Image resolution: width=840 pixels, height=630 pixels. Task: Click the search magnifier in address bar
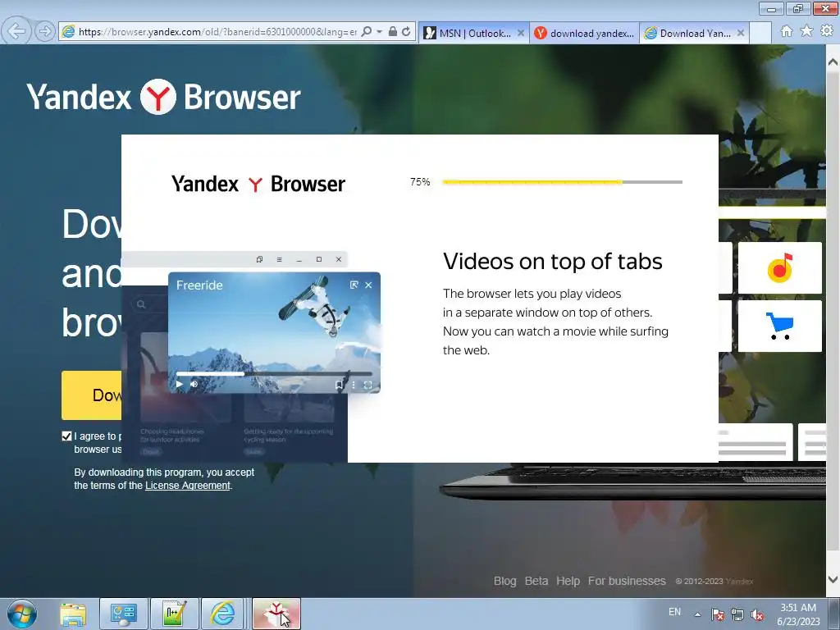(x=367, y=32)
